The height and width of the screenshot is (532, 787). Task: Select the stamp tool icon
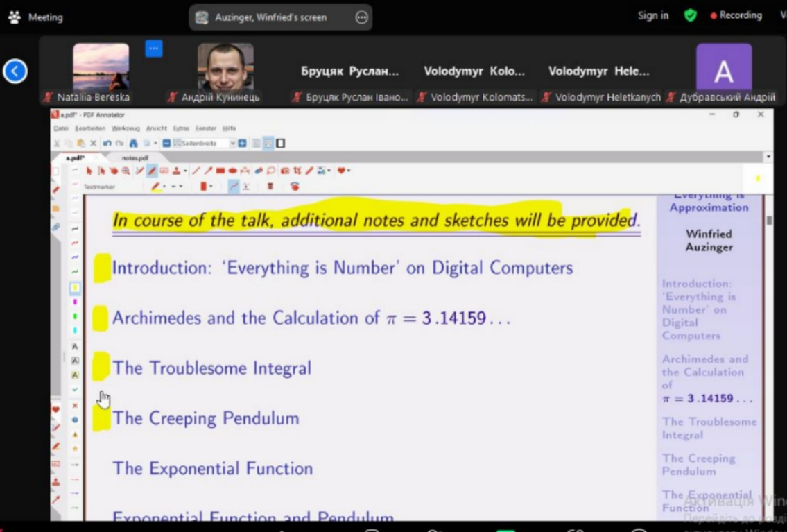click(176, 171)
